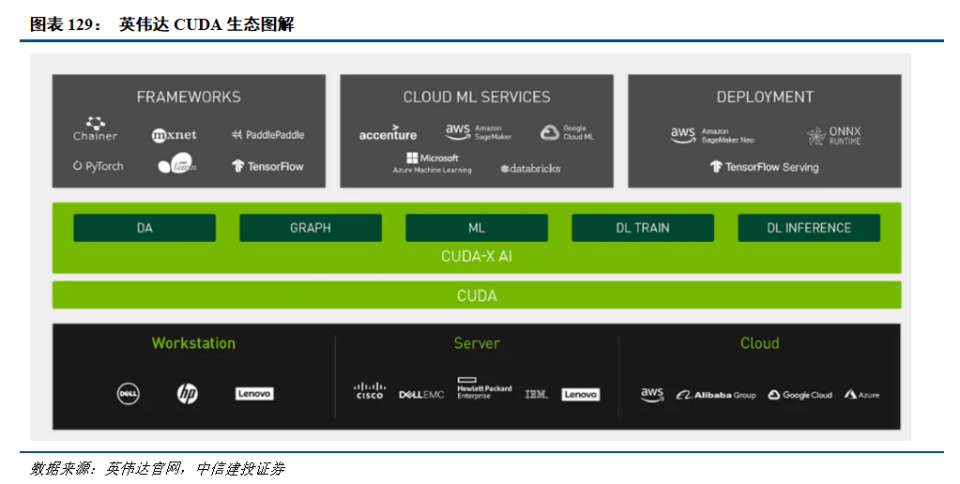This screenshot has height=484, width=960.
Task: Select the Google Cloud logo under Cloud
Action: pyautogui.click(x=800, y=395)
